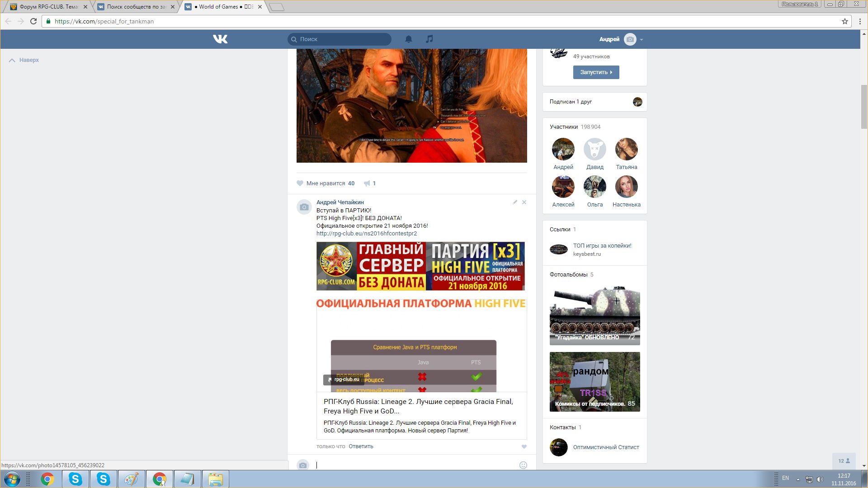Switch to the Форум RPG-CLUB tab
Image resolution: width=868 pixels, height=488 pixels.
[x=48, y=7]
